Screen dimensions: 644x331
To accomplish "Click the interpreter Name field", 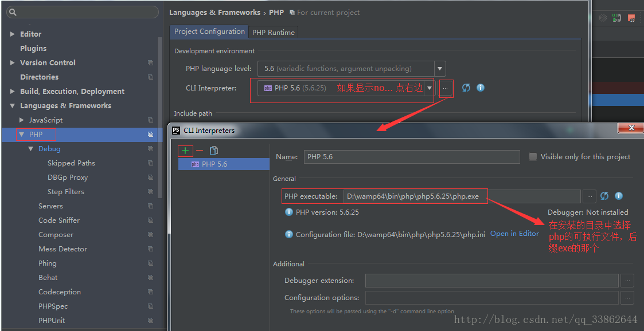I will [x=412, y=157].
